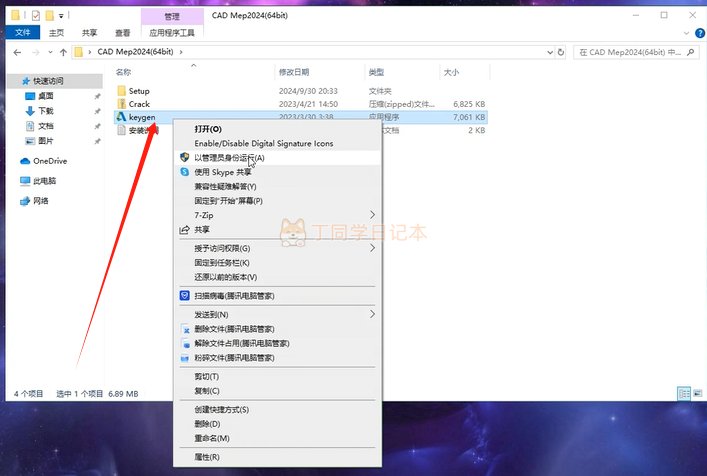Viewport: 707px width, 476px height.
Task: Click the search magnifier icon
Action: coord(690,52)
